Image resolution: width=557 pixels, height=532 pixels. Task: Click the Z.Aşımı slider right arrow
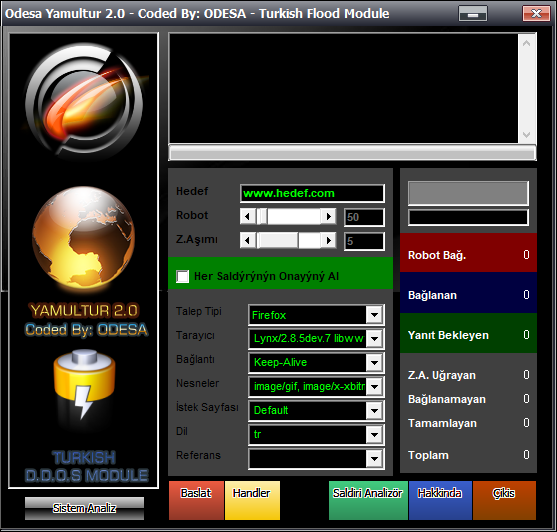329,240
